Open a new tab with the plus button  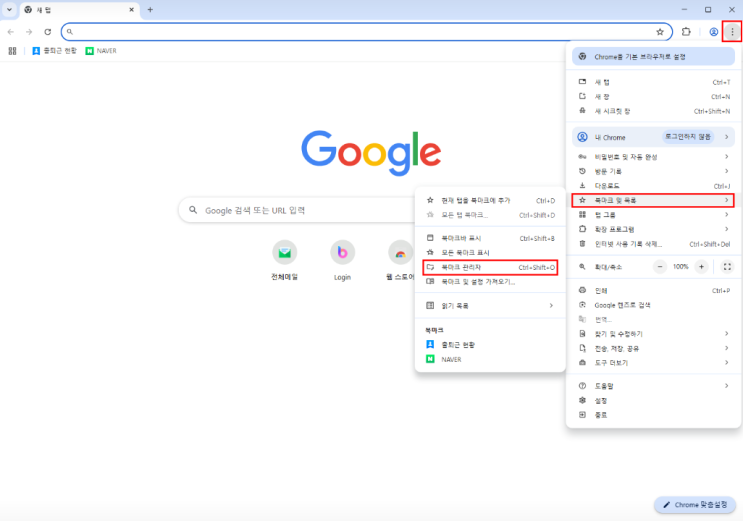tap(150, 9)
